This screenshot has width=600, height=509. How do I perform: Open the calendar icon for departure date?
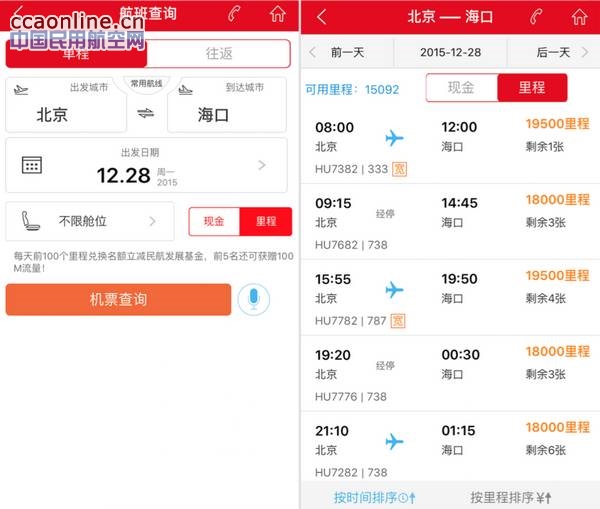pos(32,165)
